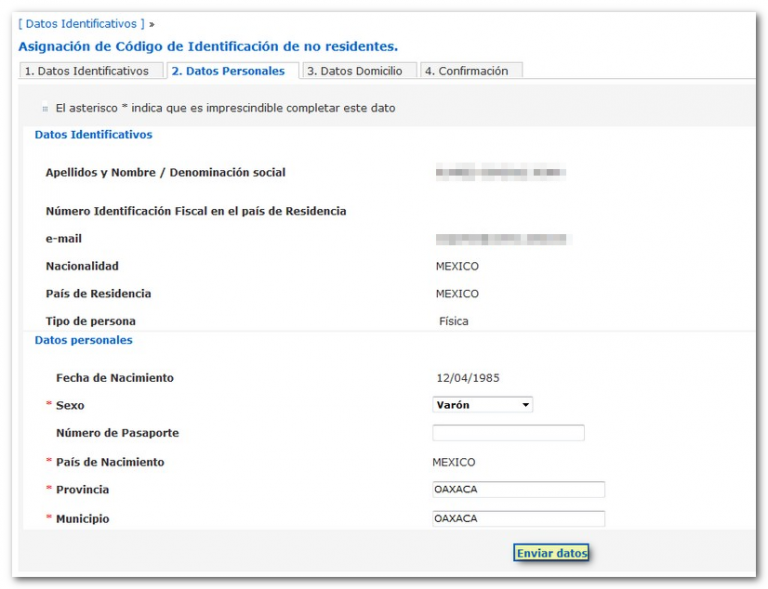
Task: Go to the 3. Datos Domicilio tab
Action: 355,71
